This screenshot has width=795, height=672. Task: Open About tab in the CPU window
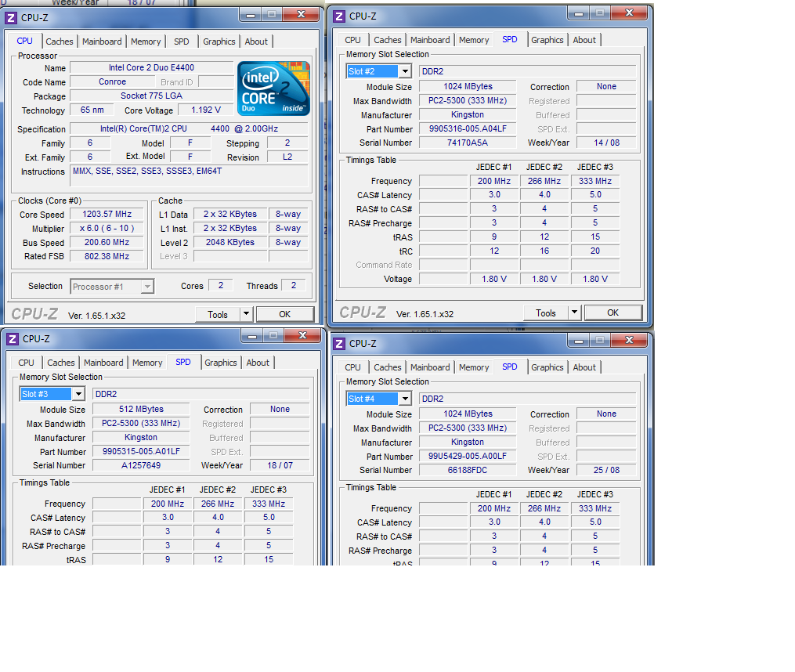click(256, 42)
